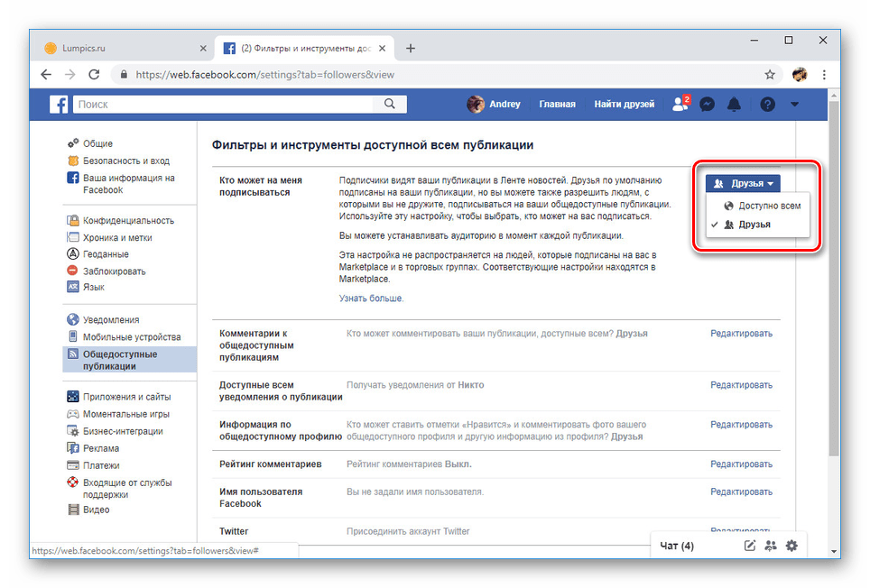Toggle the bookmark icon in the address bar

point(768,76)
